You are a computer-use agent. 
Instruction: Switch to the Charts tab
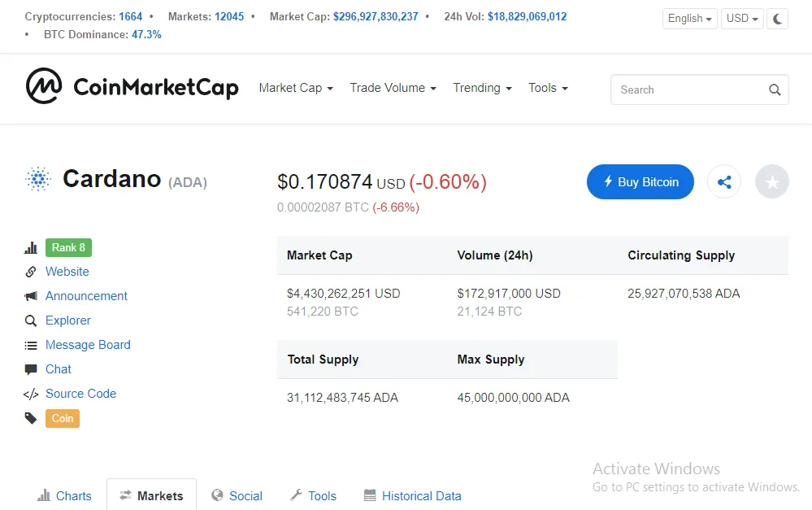tap(64, 496)
